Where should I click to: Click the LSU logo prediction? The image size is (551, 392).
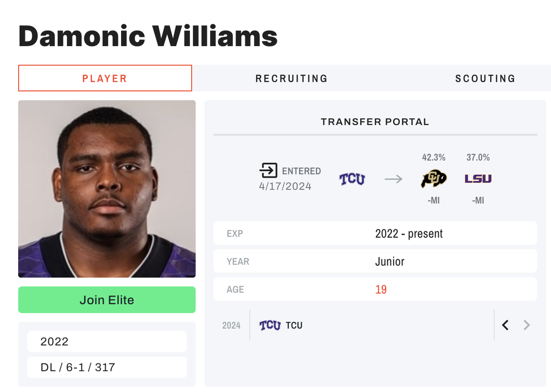[x=478, y=179]
